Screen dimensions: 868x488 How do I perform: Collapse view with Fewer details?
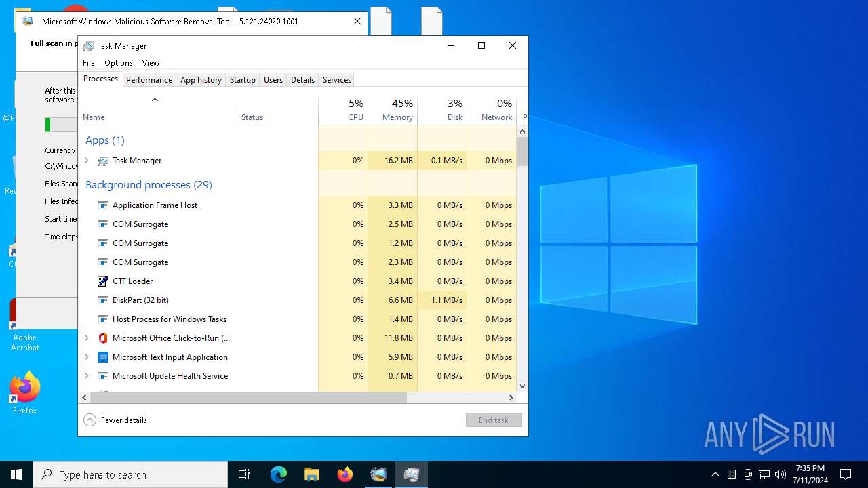point(115,420)
